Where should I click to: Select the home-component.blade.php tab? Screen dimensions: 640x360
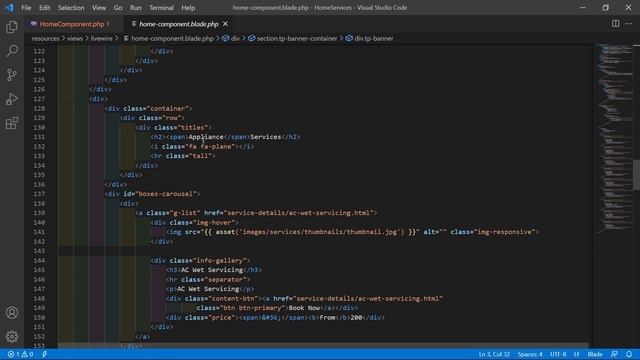coord(179,24)
